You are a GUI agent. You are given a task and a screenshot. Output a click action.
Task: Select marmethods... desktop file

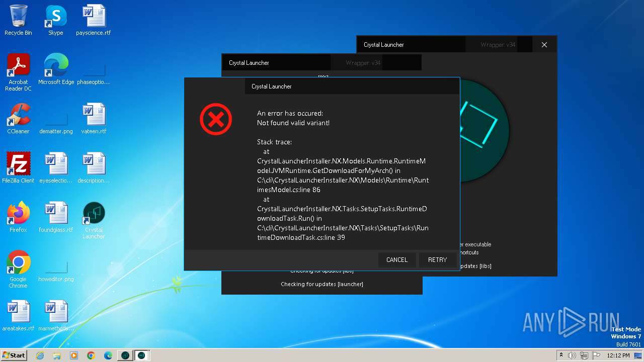(56, 316)
